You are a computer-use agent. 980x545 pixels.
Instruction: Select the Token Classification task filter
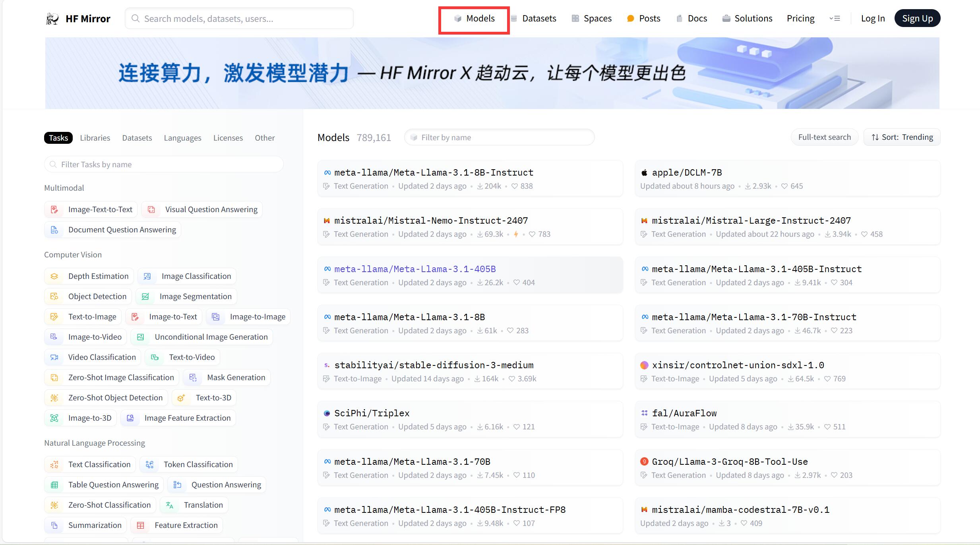pyautogui.click(x=189, y=464)
